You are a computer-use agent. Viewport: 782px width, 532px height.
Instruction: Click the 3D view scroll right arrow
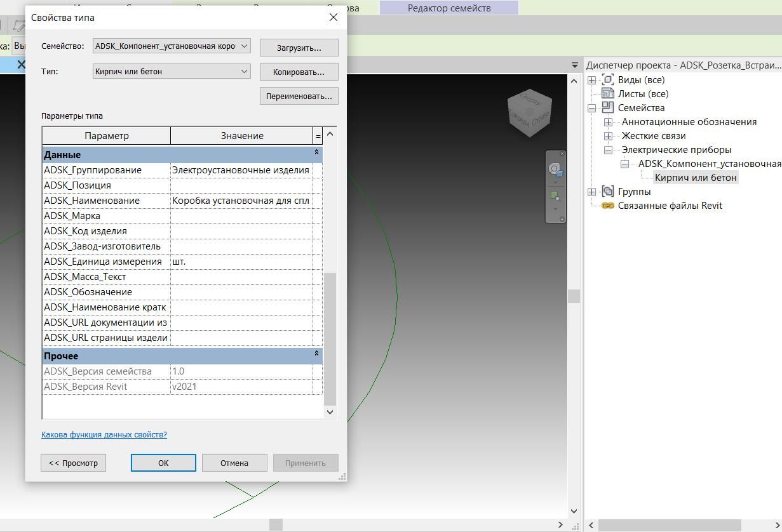click(560, 524)
